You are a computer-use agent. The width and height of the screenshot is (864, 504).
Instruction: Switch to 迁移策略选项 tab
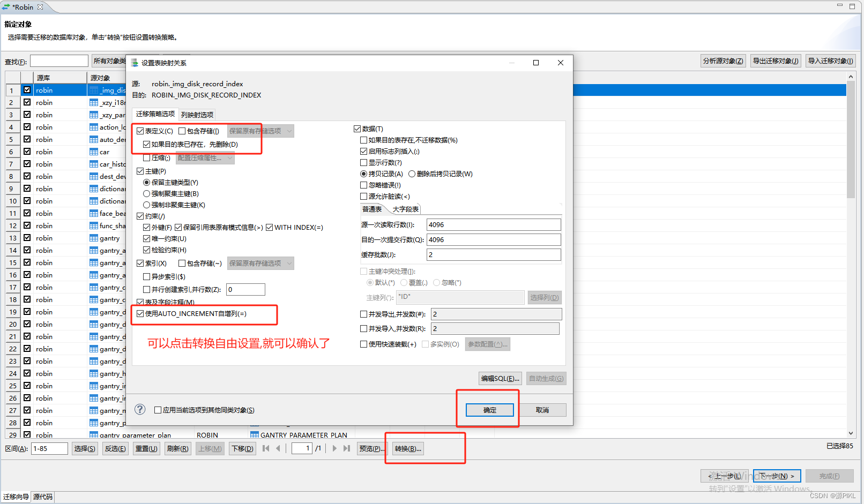pyautogui.click(x=155, y=114)
